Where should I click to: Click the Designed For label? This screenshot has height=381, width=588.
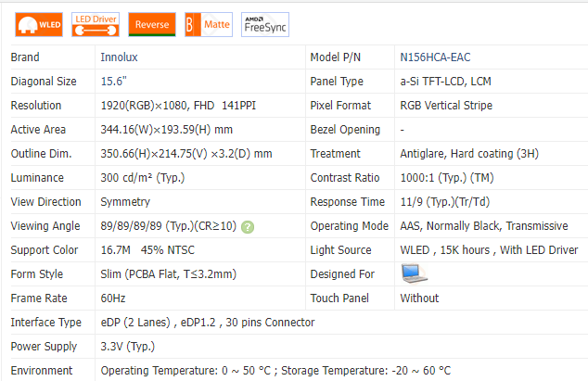pyautogui.click(x=342, y=274)
